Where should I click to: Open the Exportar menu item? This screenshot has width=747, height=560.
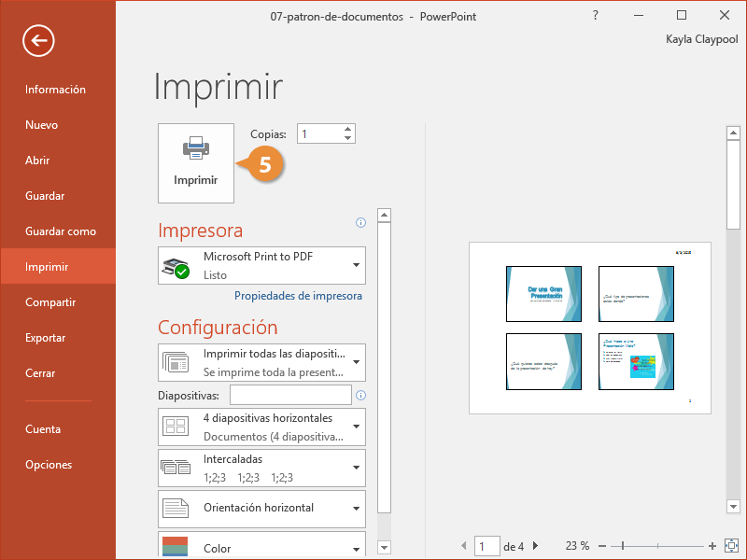pos(45,338)
